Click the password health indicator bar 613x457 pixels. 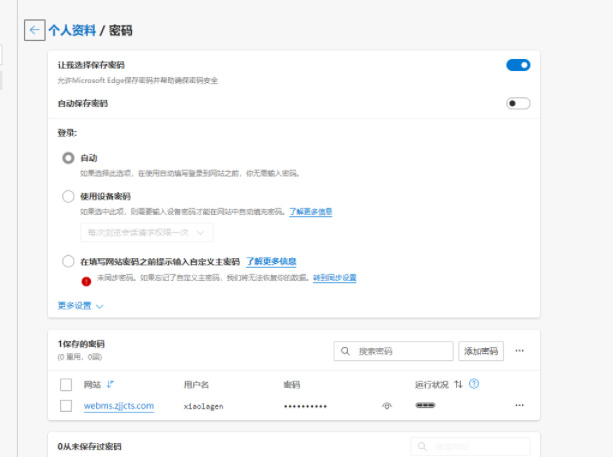(425, 405)
